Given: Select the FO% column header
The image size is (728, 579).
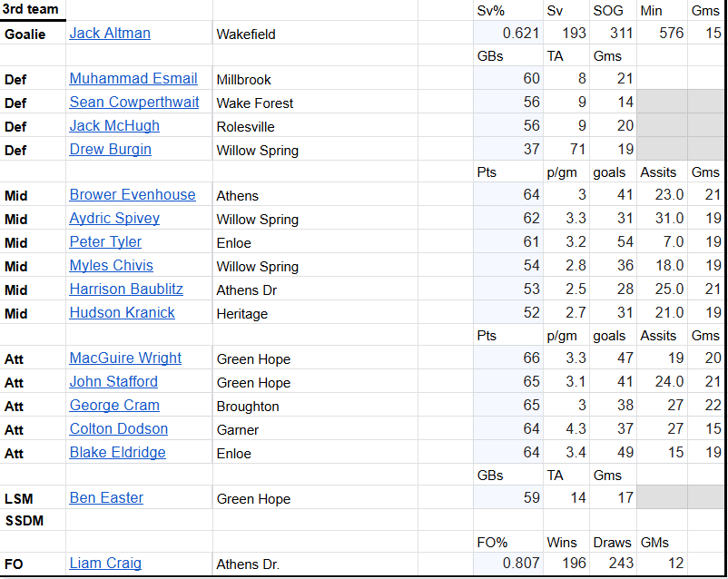Looking at the screenshot, I should [508, 542].
